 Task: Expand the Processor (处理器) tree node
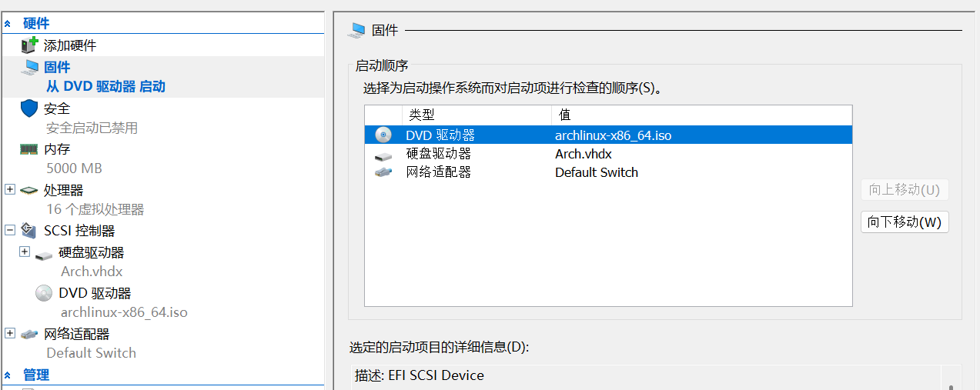point(10,189)
